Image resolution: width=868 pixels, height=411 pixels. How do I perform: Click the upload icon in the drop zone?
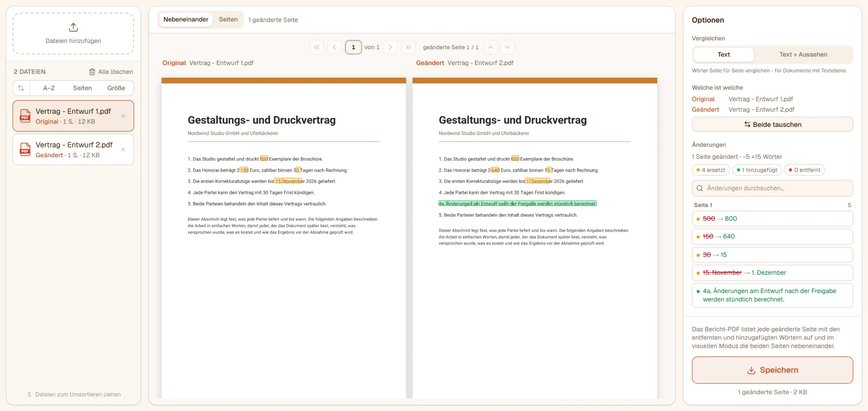73,27
